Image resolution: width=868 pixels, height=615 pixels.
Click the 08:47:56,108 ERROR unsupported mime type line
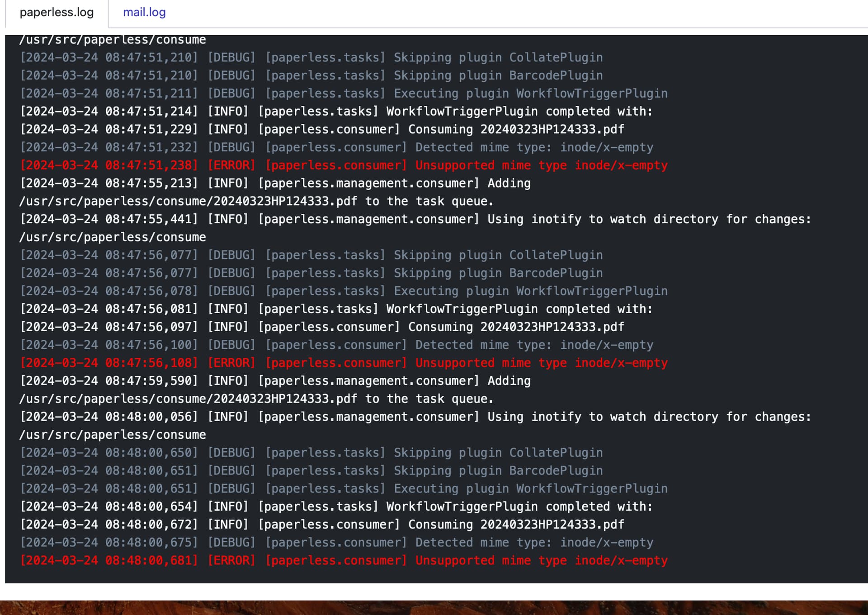(344, 363)
